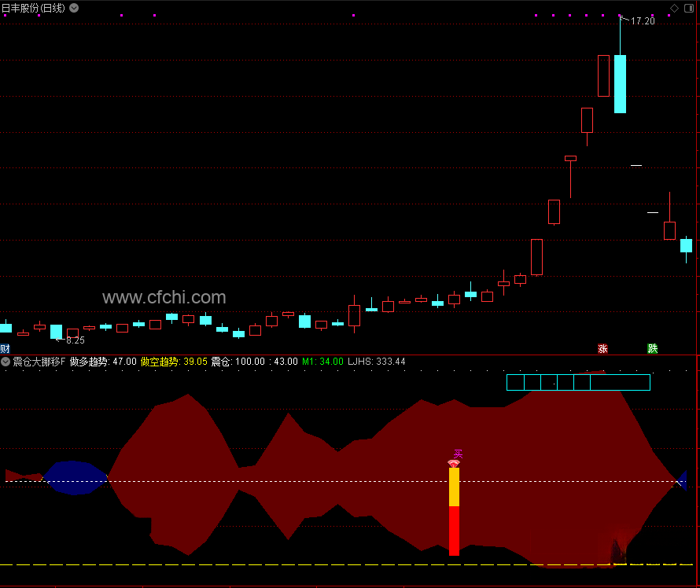Click the 财 marker on the chart
This screenshot has width=700, height=588.
coord(5,348)
